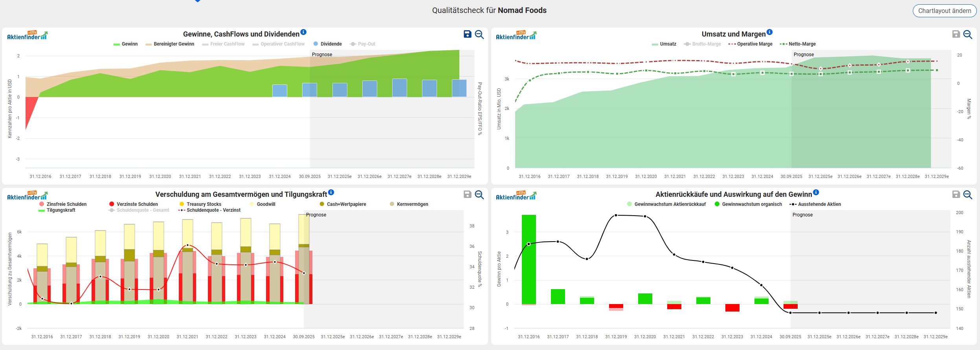This screenshot has width=980, height=350.
Task: Click the green Gewinn legend swatch
Action: tap(117, 44)
